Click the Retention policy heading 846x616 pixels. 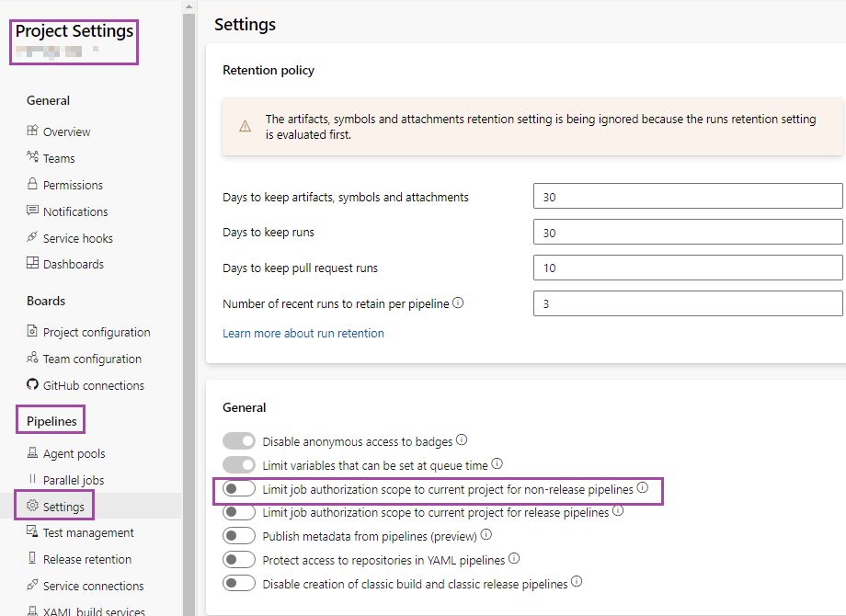[x=269, y=70]
